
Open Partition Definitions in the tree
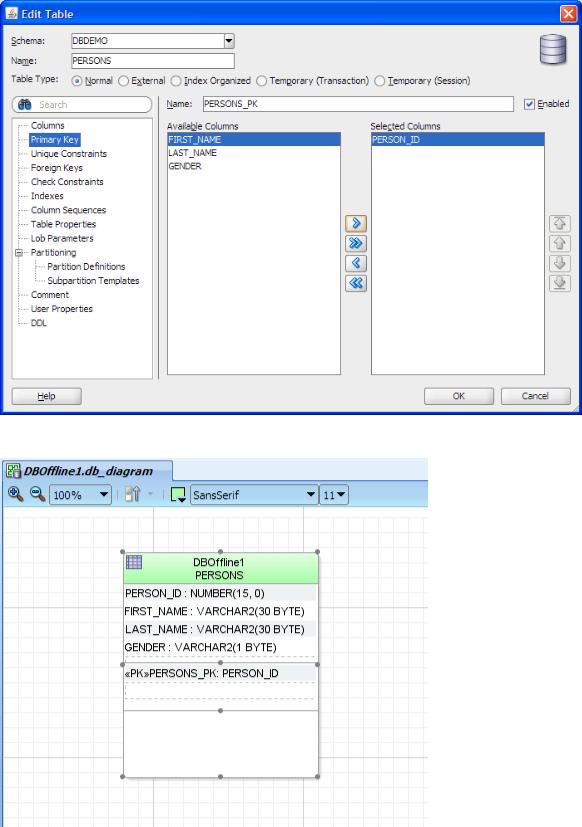(86, 267)
